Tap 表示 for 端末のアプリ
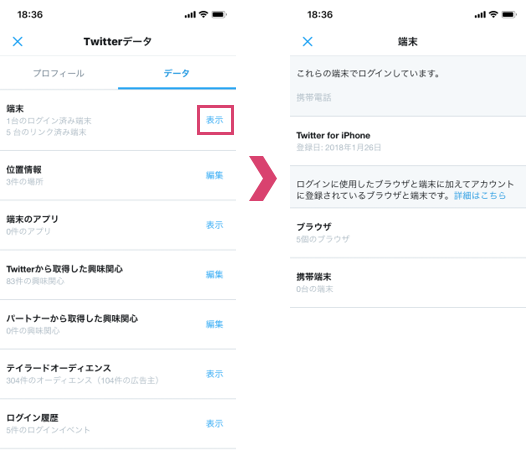Screen dimensions: 526x455 pyautogui.click(x=215, y=225)
